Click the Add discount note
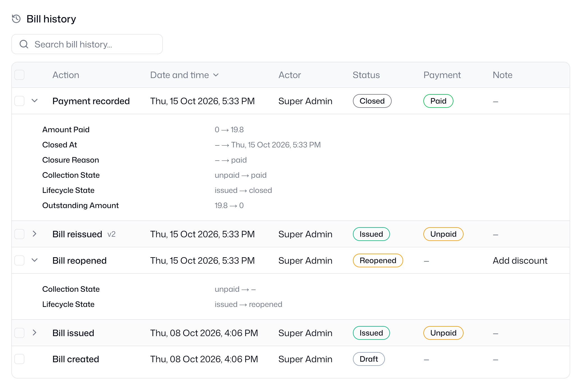Viewport: 582px width, 392px height. point(520,260)
